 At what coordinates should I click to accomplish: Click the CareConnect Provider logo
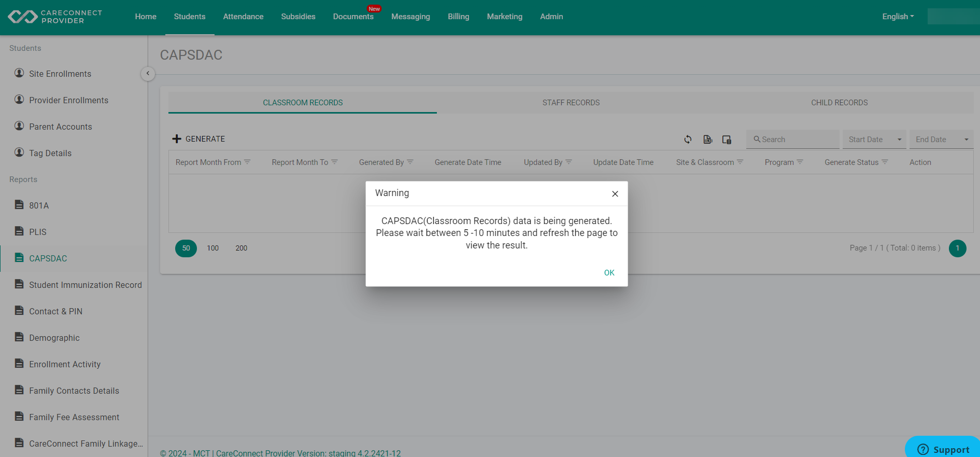(x=55, y=17)
